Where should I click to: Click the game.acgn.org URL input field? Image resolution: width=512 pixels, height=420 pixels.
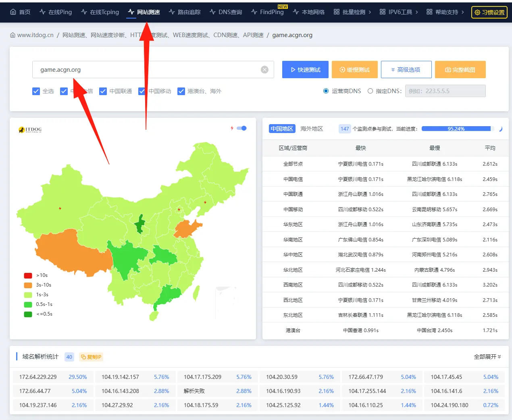[153, 69]
